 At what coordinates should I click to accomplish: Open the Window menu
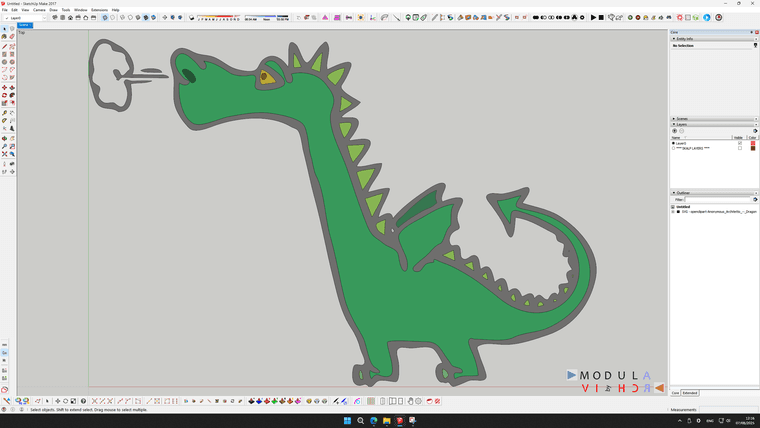80,10
